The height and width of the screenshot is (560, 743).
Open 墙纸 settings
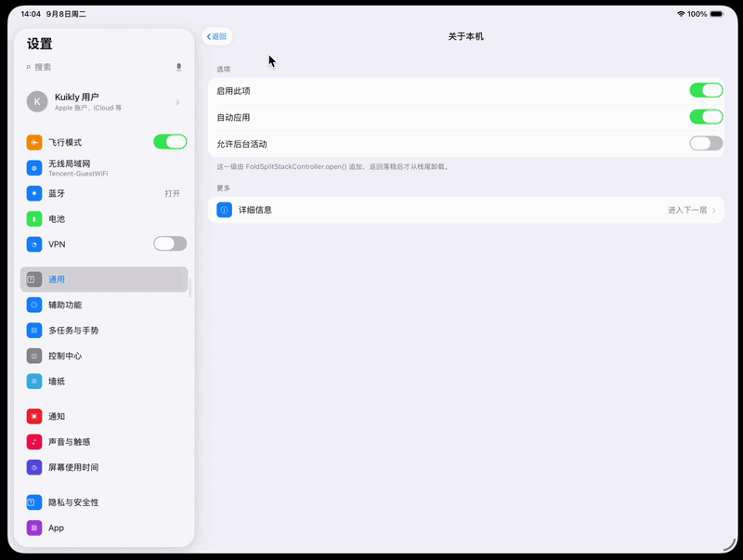pos(104,382)
